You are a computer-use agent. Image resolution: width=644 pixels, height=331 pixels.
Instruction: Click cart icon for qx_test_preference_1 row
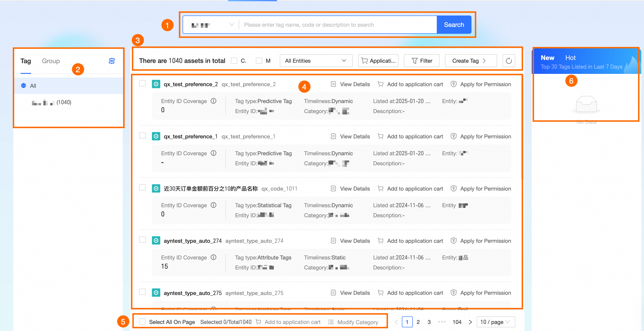point(380,136)
